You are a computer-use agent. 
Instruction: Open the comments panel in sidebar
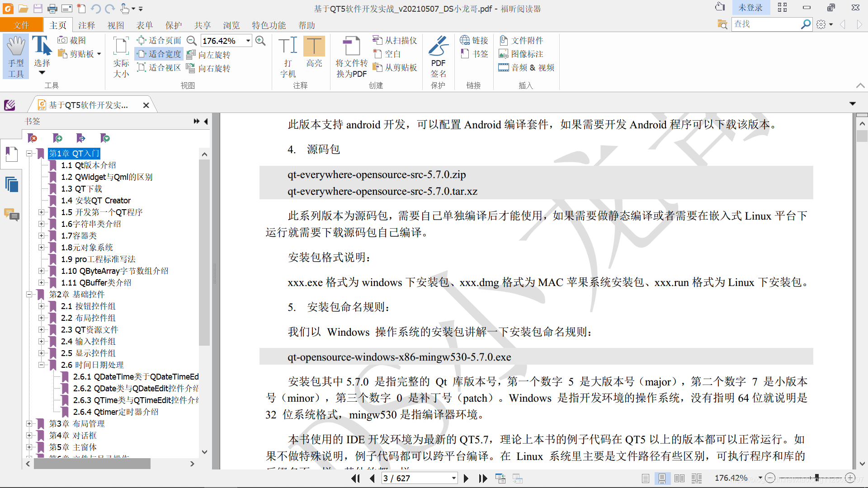coord(12,215)
